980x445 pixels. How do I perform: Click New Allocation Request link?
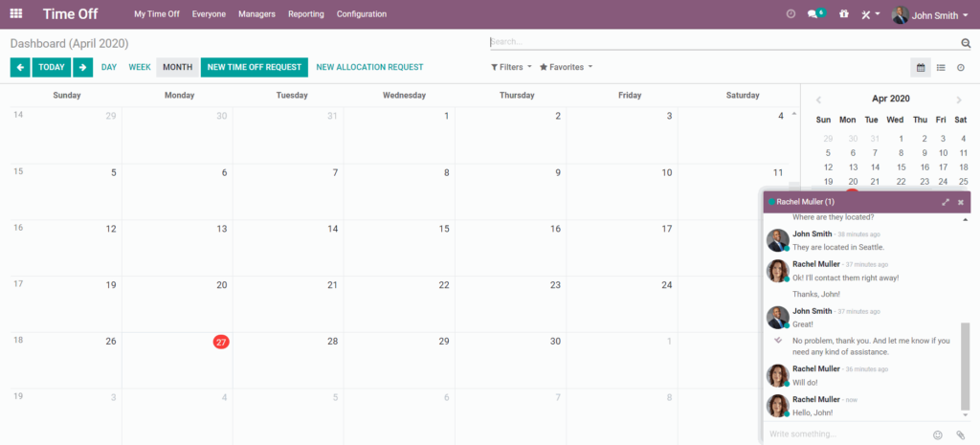369,67
